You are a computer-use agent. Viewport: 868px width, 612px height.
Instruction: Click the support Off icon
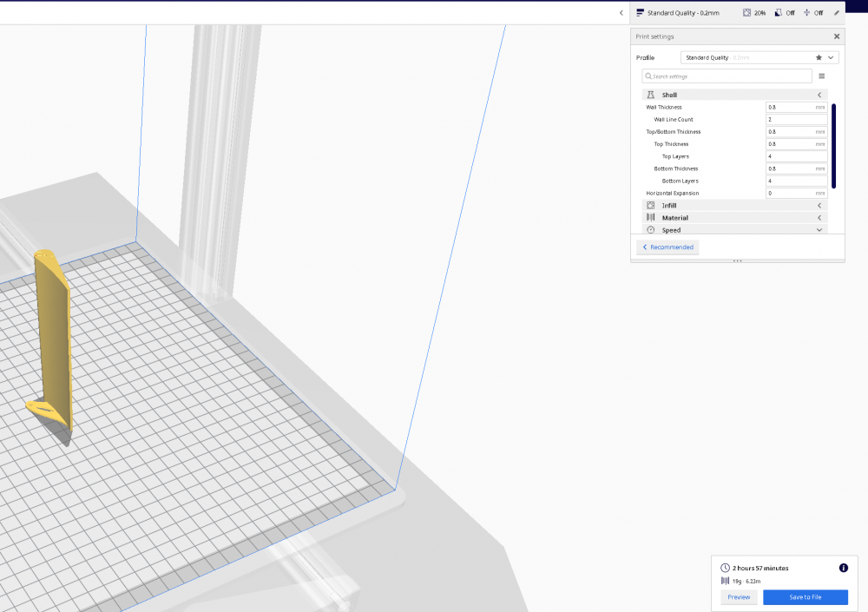click(778, 13)
